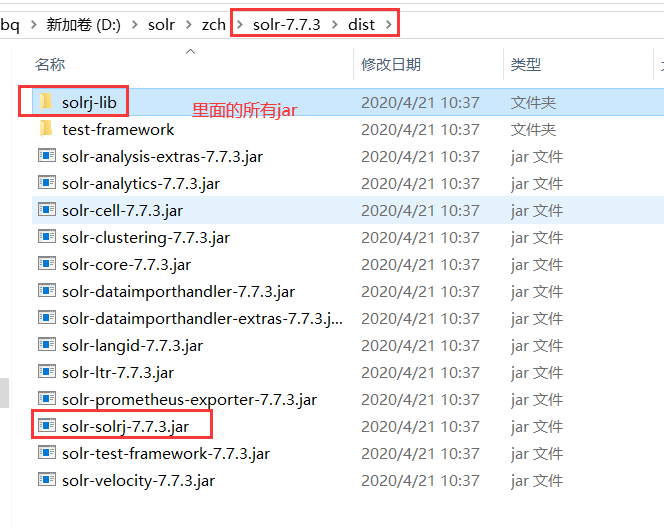The image size is (664, 528).
Task: Select the solr-core-7.7.3.jar file icon
Action: coord(47,263)
